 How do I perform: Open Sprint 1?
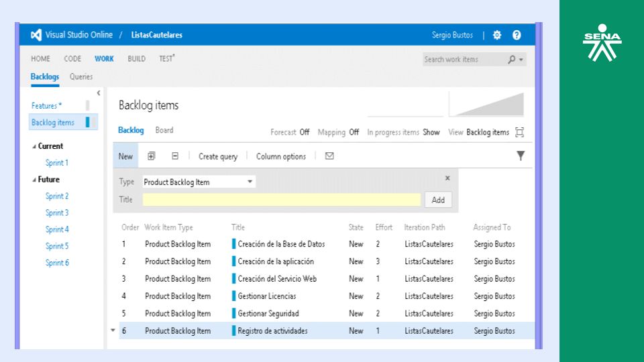[56, 163]
